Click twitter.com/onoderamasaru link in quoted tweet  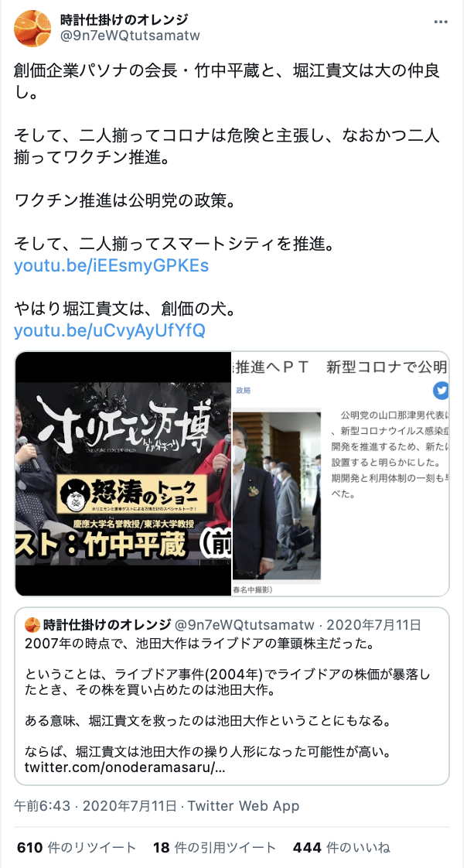point(125,767)
